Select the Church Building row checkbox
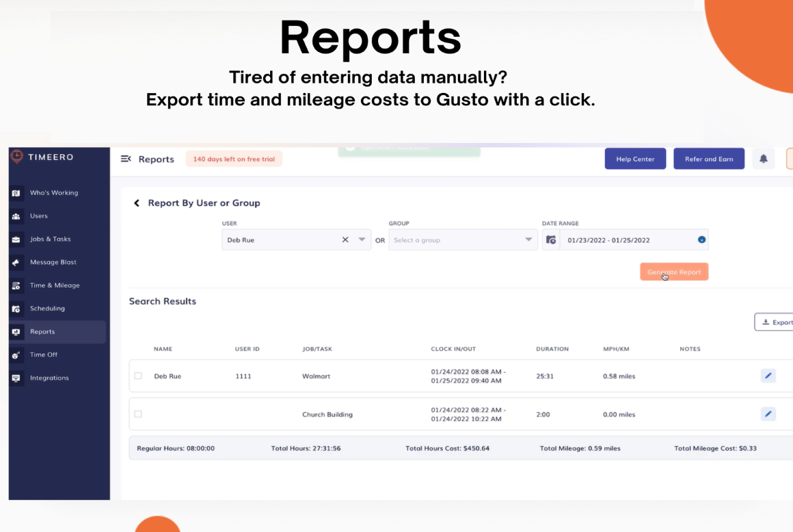 click(138, 414)
